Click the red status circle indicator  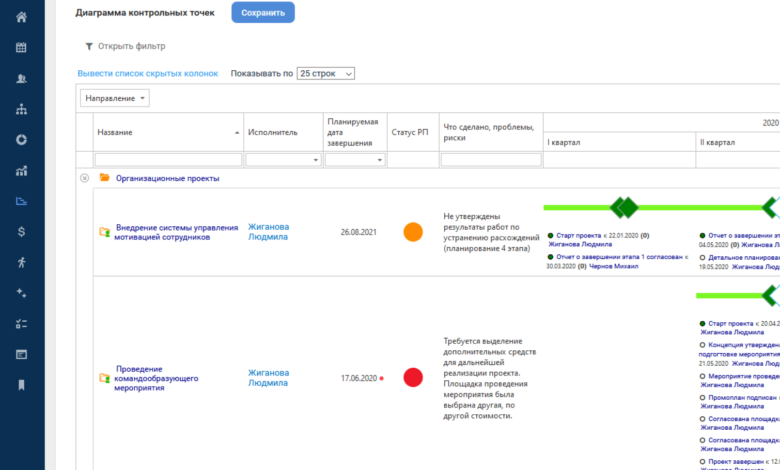[x=413, y=378]
